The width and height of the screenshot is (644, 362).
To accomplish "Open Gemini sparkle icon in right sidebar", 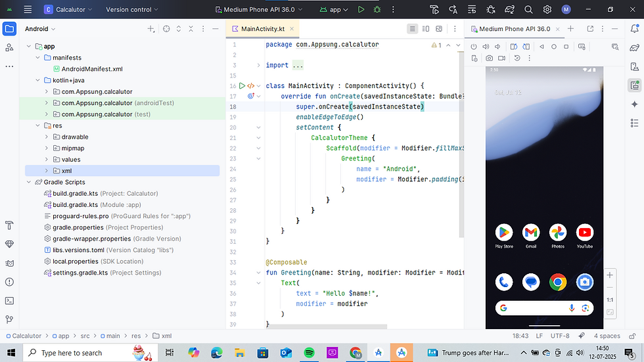I will pos(635,104).
